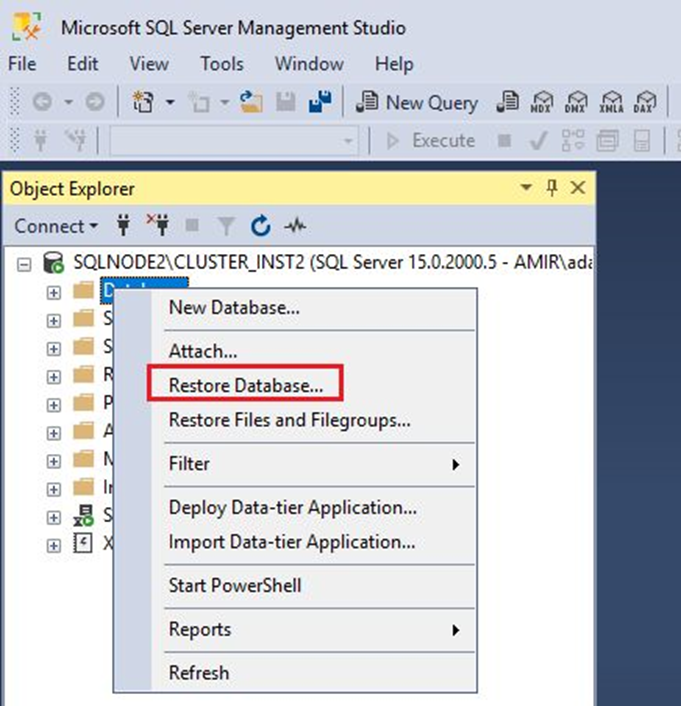Click the Connect Object Explorer plug icon
Screen dimensions: 681x706
tap(124, 226)
